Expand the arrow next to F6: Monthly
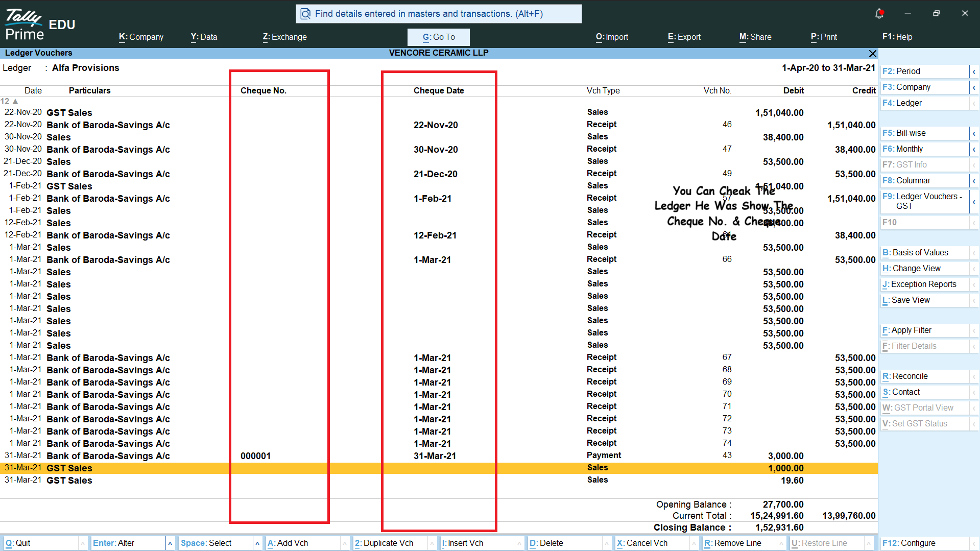Image resolution: width=980 pixels, height=551 pixels. [974, 149]
